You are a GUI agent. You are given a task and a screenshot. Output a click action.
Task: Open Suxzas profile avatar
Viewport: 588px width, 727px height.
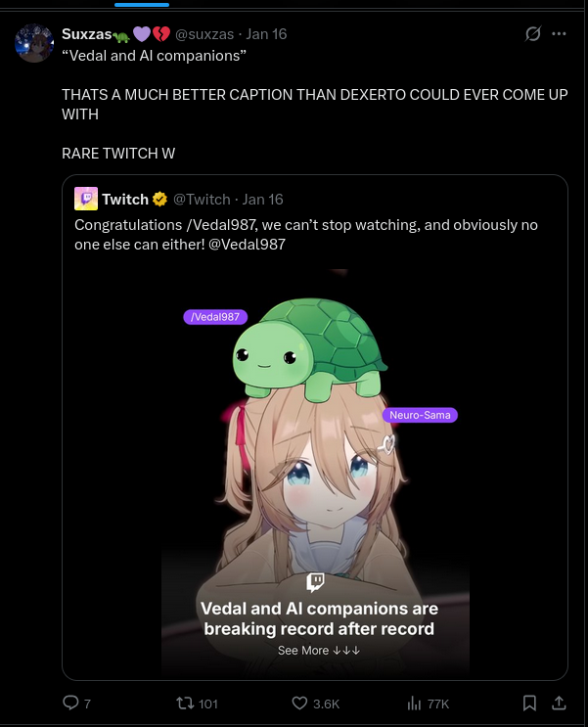34,43
